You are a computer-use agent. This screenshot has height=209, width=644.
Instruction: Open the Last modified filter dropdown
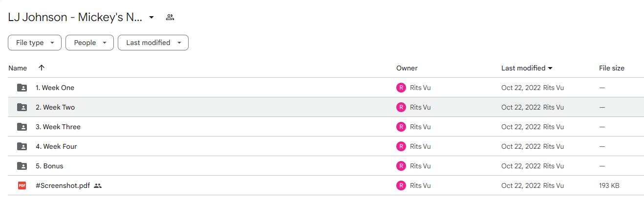click(x=153, y=43)
